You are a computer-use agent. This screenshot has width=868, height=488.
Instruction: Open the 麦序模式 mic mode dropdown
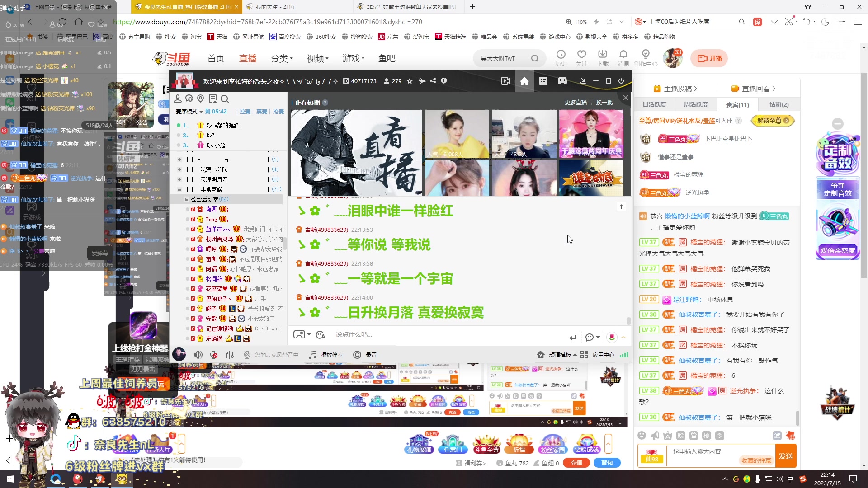coord(189,112)
